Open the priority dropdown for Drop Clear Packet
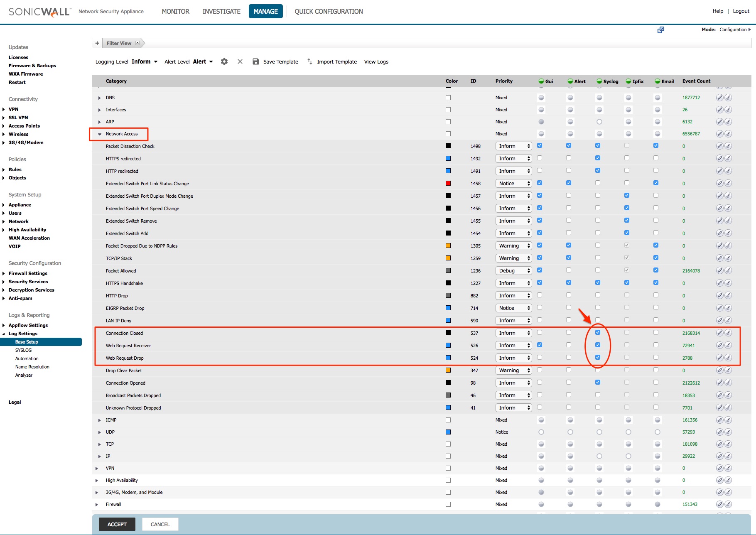Screen dimensions: 756x535 click(513, 370)
